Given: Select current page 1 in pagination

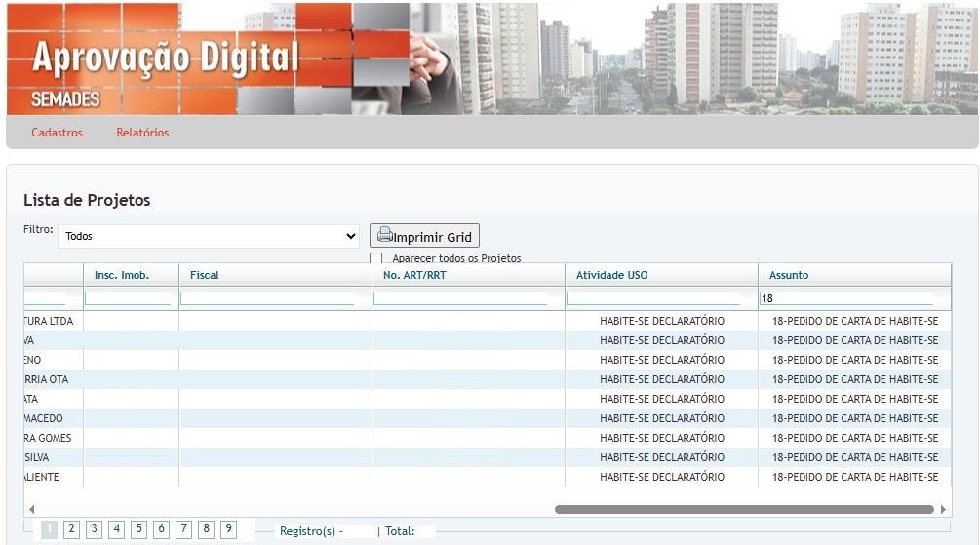Looking at the screenshot, I should (x=49, y=529).
